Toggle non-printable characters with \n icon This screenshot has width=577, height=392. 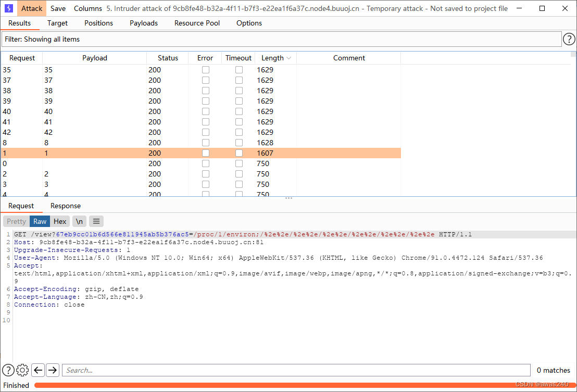pos(79,221)
